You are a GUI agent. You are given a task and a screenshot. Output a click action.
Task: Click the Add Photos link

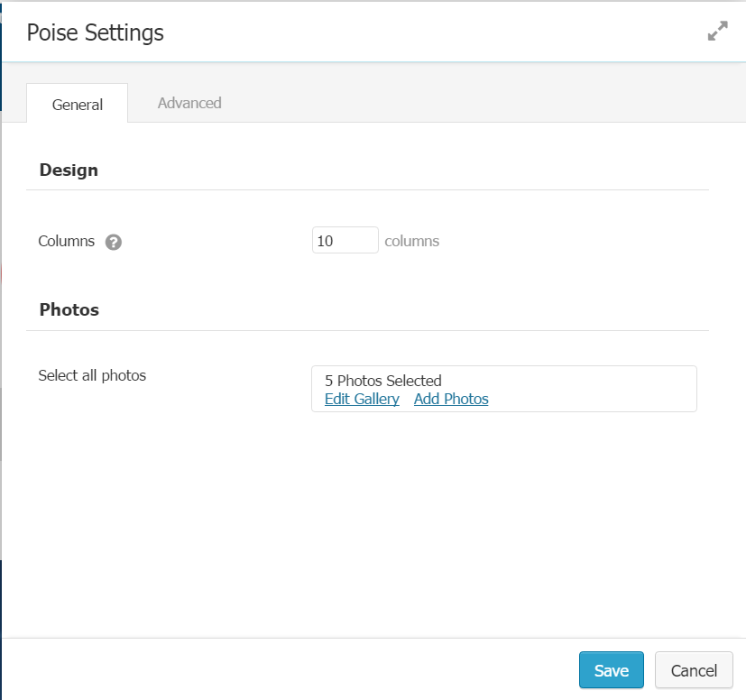[x=451, y=399]
